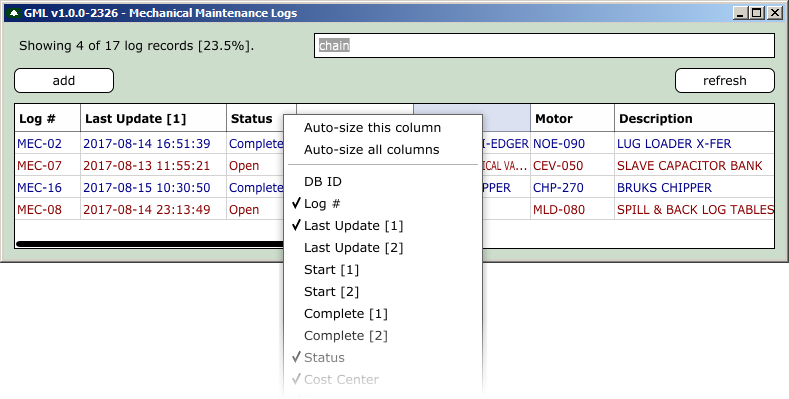
Task: Click timestamp 2017-08-14 16:51:39
Action: pos(146,144)
